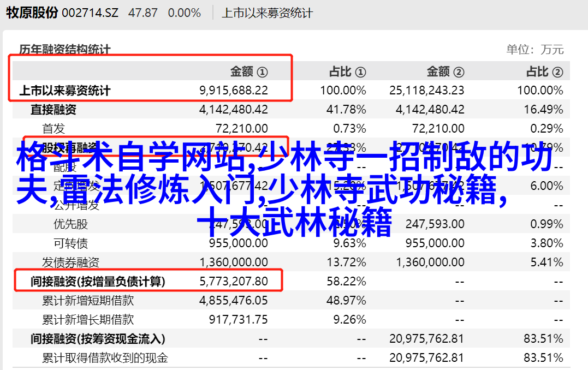Click 100.00% in the 占比 ① column
Screen dimensions: 588x370
pyautogui.click(x=343, y=91)
